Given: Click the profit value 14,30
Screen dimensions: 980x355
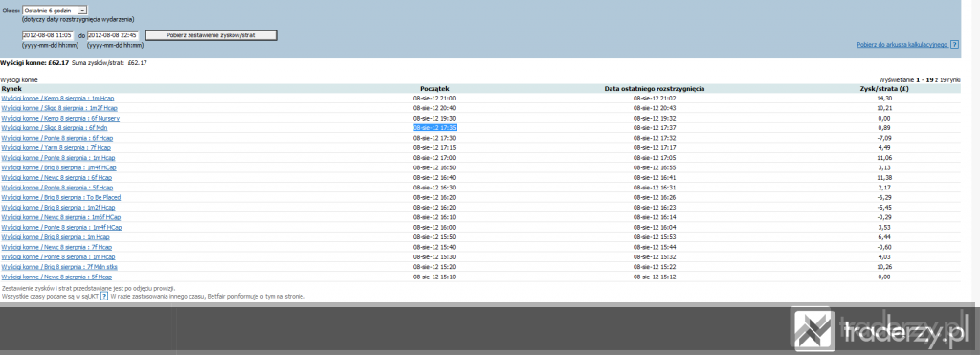Looking at the screenshot, I should click(884, 99).
